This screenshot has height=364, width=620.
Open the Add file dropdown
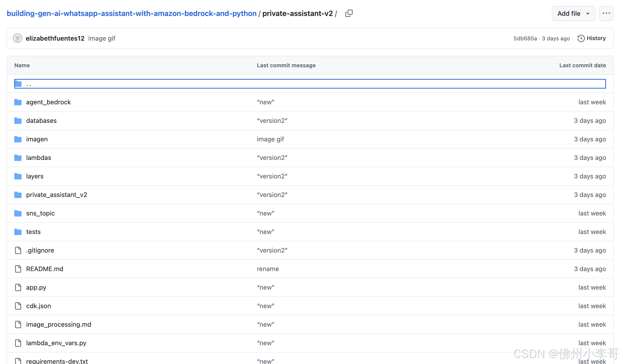click(x=573, y=13)
